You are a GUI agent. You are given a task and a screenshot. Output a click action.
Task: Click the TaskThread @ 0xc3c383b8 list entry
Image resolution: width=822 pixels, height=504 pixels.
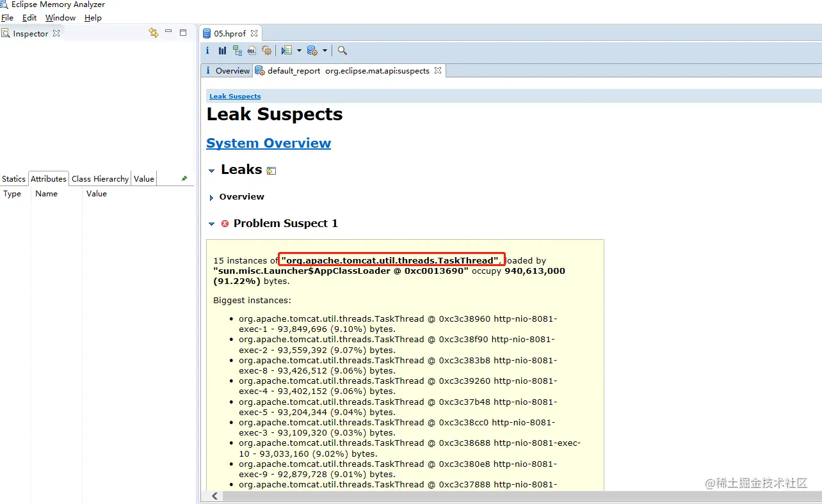[x=398, y=365]
